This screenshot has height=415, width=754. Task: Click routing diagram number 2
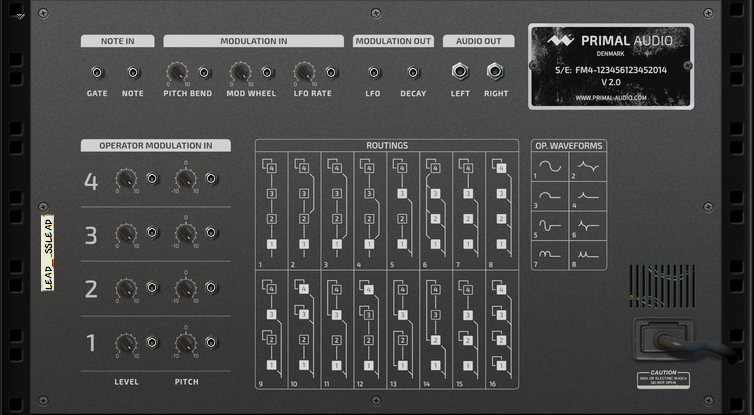[x=304, y=211]
